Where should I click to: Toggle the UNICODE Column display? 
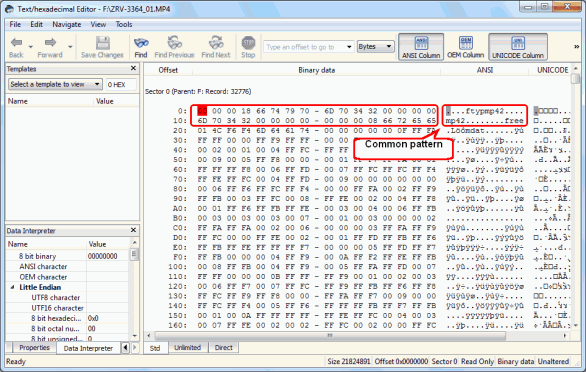(518, 47)
